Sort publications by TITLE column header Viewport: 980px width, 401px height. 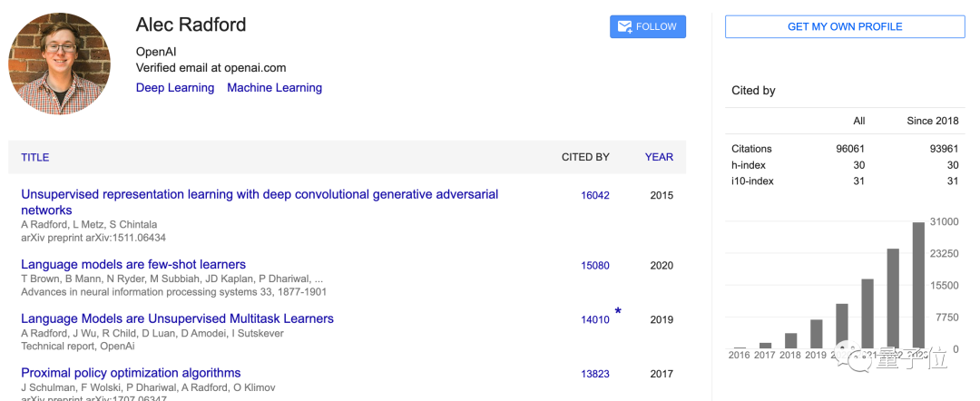[x=35, y=157]
